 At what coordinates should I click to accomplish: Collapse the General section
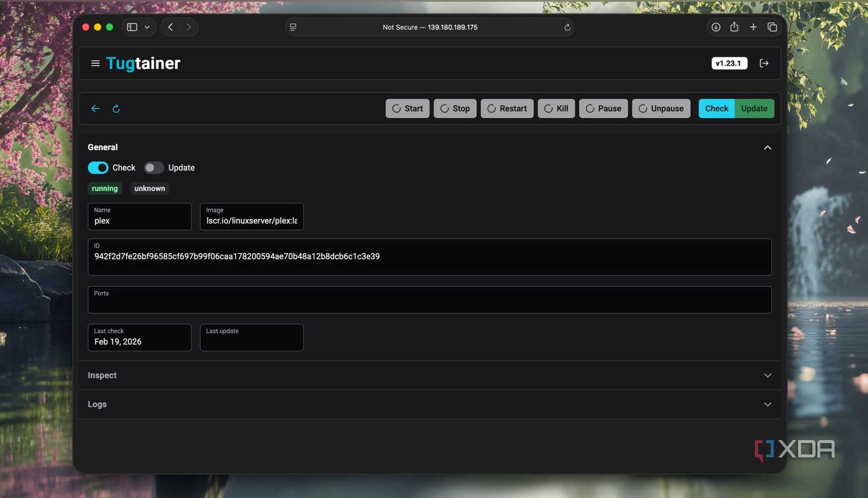click(768, 147)
